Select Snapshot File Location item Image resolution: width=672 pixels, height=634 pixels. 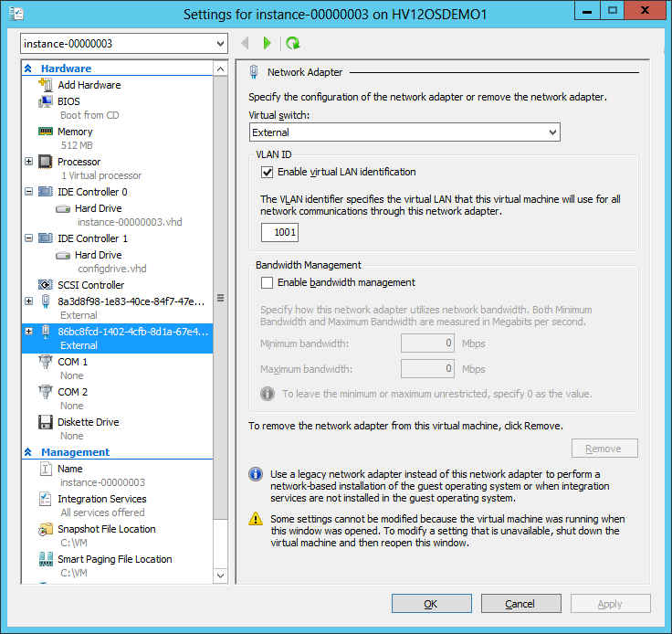[x=106, y=529]
